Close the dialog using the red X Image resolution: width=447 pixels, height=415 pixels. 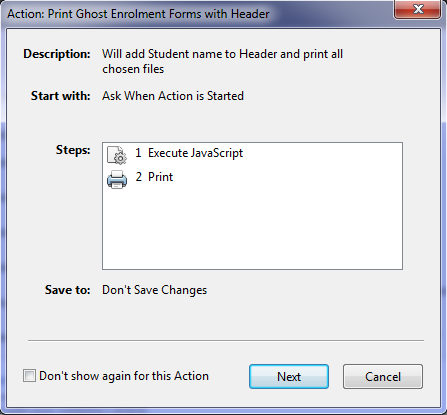click(x=418, y=9)
